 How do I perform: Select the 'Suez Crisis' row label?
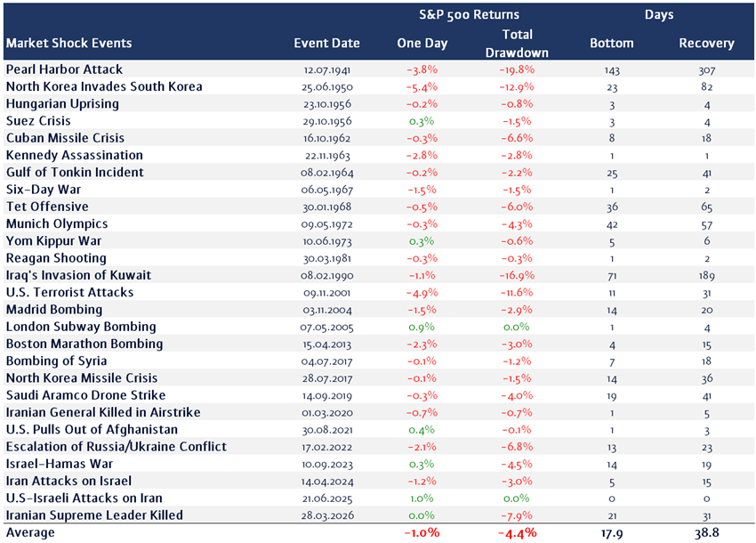(38, 121)
